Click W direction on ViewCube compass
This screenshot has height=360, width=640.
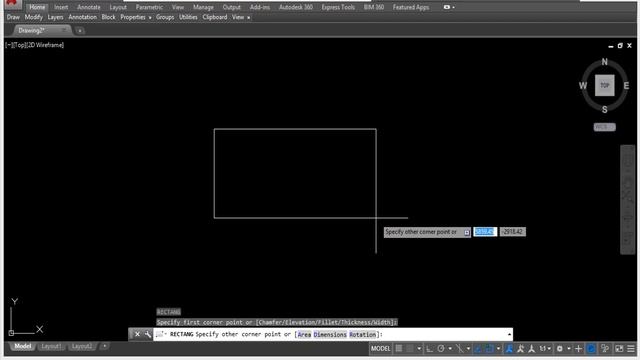point(583,86)
